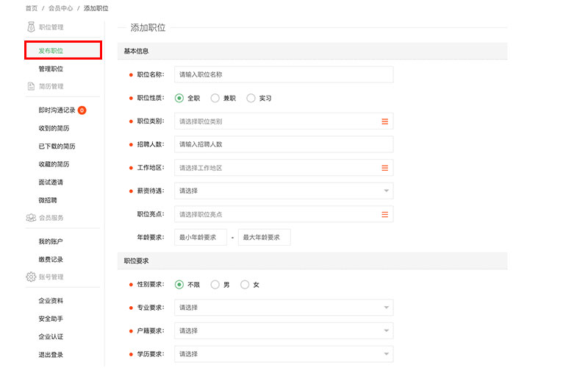Select the 兼职 job type radio button
This screenshot has width=588, height=368.
(215, 98)
